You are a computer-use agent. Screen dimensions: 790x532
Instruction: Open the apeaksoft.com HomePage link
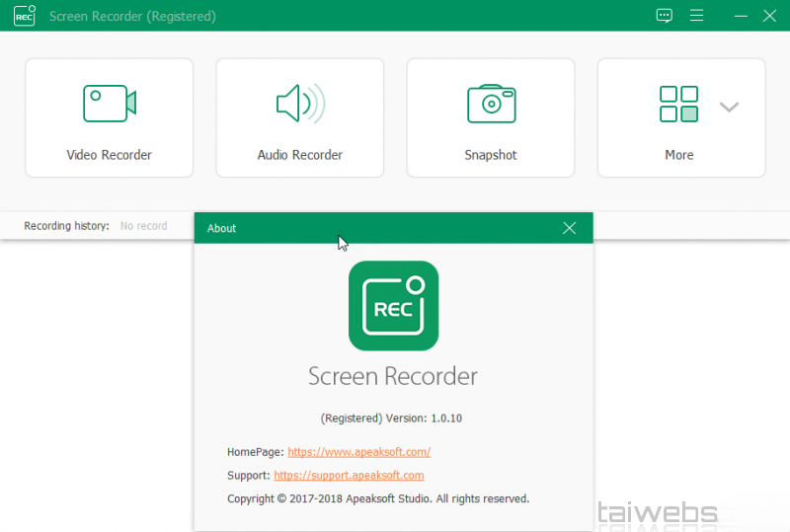click(x=358, y=452)
